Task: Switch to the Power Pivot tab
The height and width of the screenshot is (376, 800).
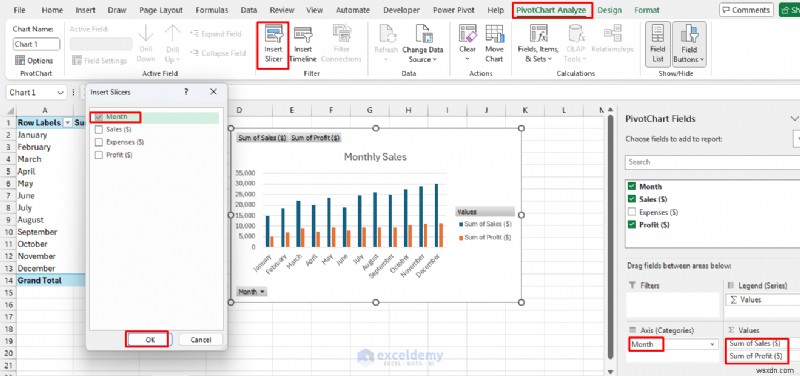Action: click(454, 10)
